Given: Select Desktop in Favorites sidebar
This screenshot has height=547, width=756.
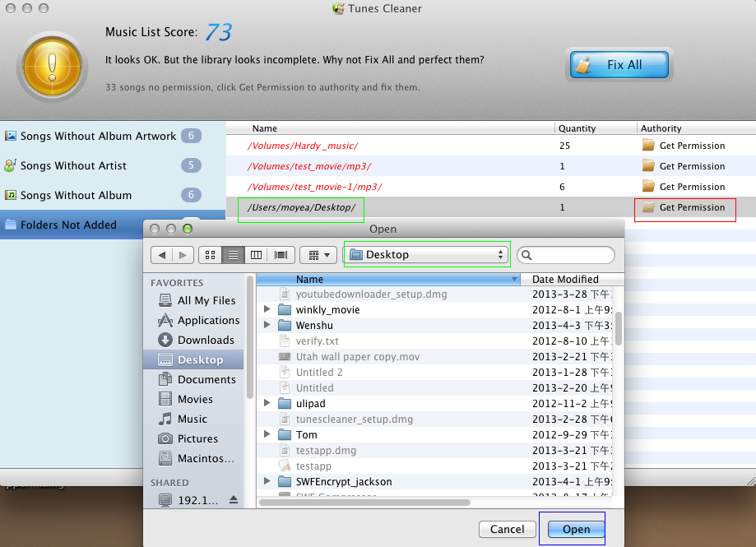Looking at the screenshot, I should (193, 359).
